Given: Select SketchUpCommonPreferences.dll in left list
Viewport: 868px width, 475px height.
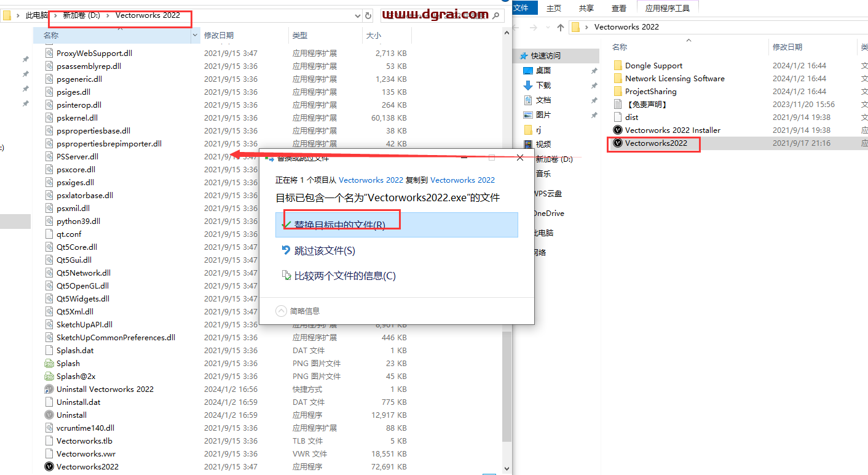Looking at the screenshot, I should 116,337.
